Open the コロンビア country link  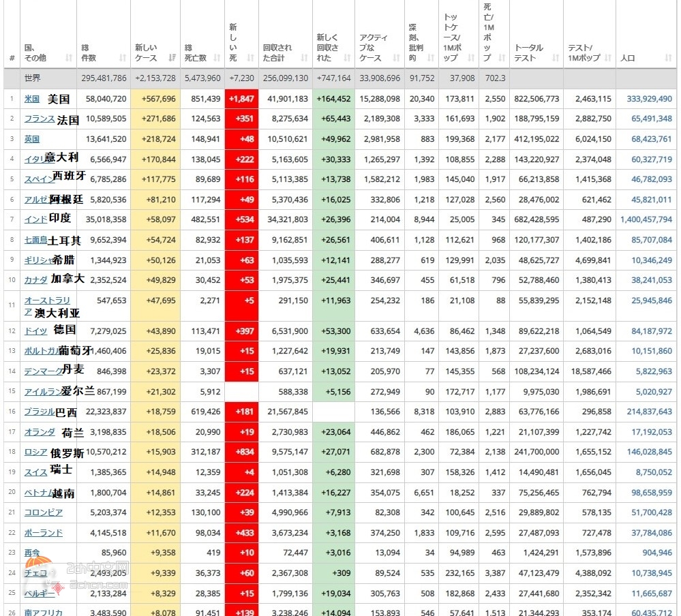coord(44,512)
